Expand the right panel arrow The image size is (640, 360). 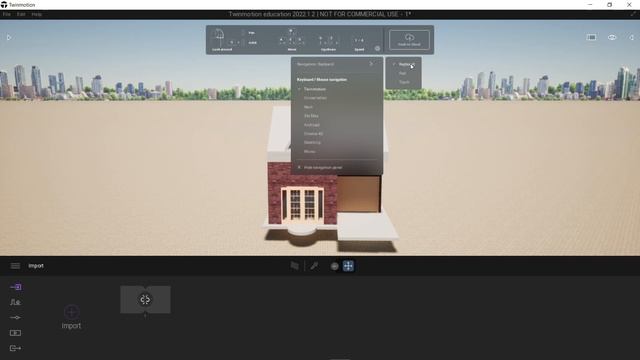click(x=631, y=37)
